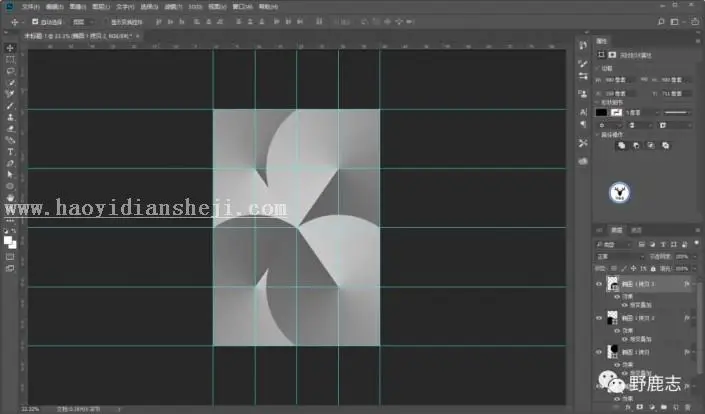
Task: Change screen mode icon in toolbox
Action: tap(10, 268)
